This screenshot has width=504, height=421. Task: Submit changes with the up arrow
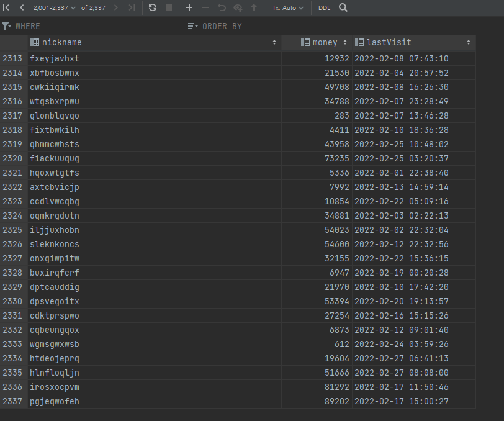click(254, 7)
